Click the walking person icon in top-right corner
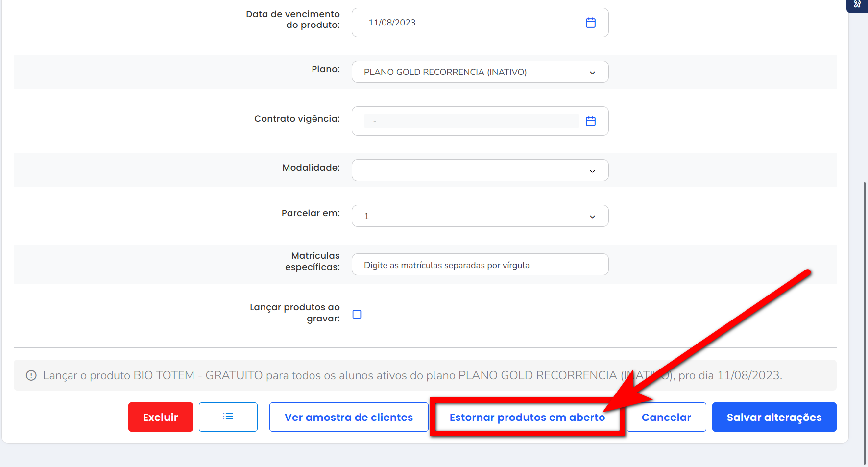The width and height of the screenshot is (868, 467). [x=857, y=4]
